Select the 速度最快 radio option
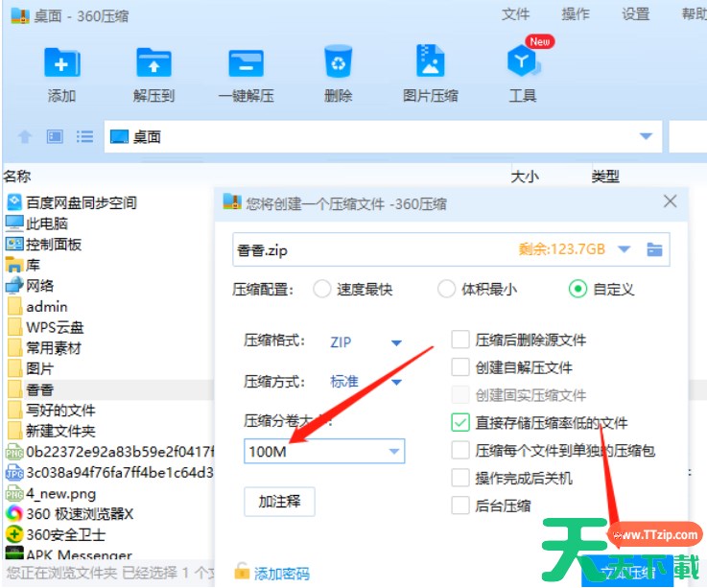 coord(322,289)
